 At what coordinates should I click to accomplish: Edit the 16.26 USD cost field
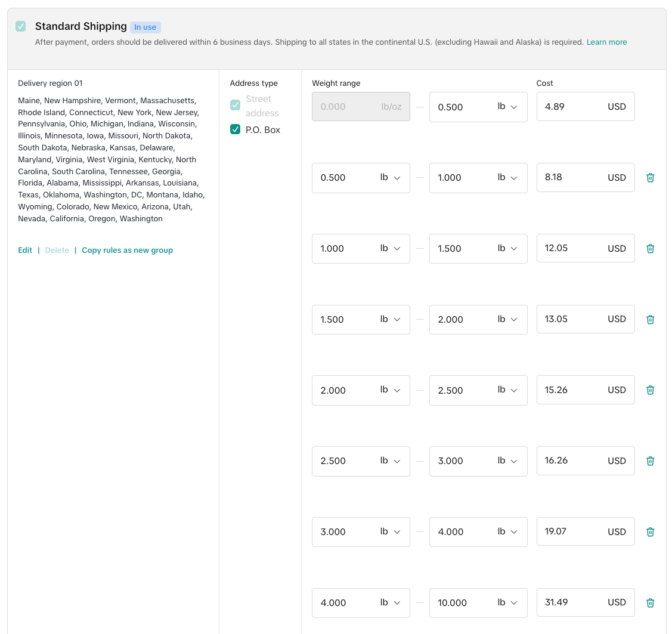(586, 461)
